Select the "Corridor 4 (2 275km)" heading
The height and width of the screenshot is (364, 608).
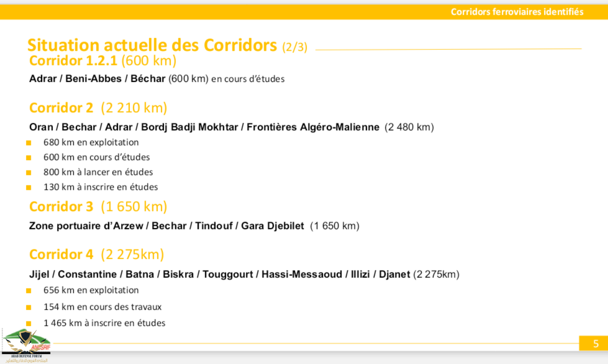tap(96, 254)
